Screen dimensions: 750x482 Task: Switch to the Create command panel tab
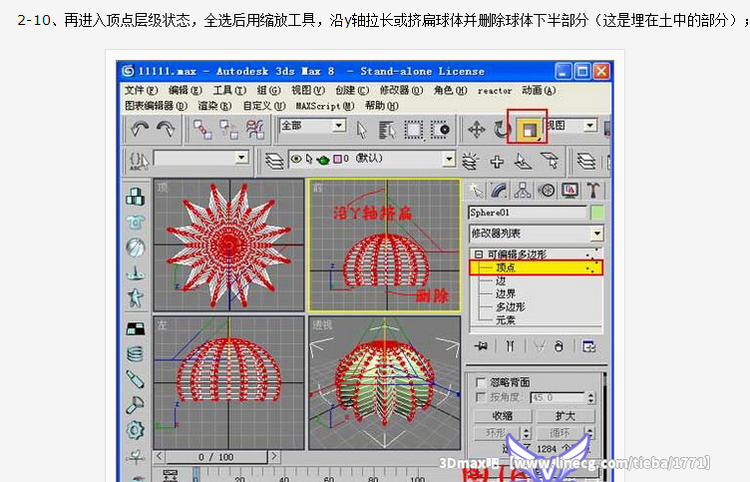coord(476,190)
